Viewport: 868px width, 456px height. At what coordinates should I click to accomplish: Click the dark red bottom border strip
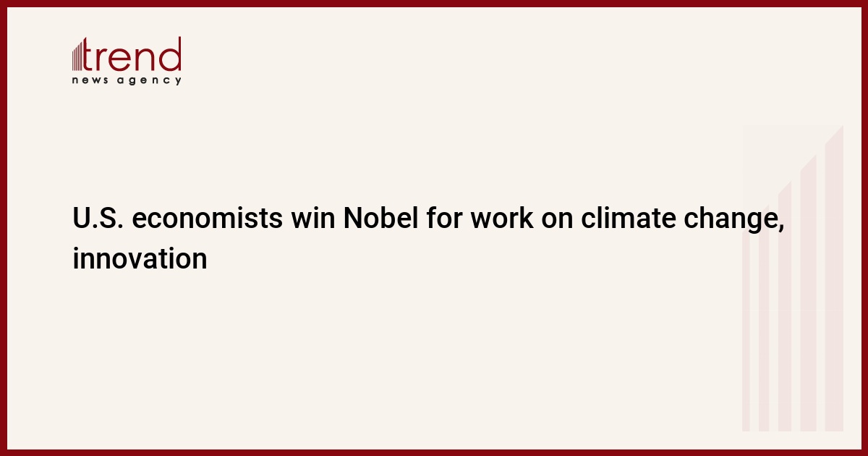pyautogui.click(x=434, y=452)
